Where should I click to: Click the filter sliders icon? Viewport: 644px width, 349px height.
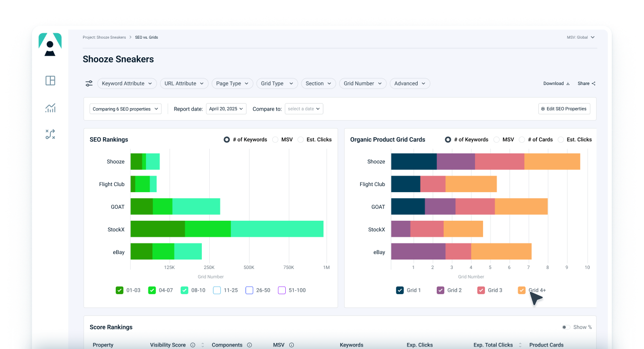(x=89, y=83)
